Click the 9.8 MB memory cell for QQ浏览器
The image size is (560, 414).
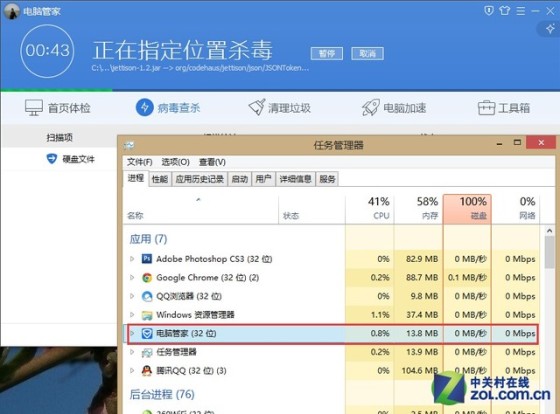(419, 296)
